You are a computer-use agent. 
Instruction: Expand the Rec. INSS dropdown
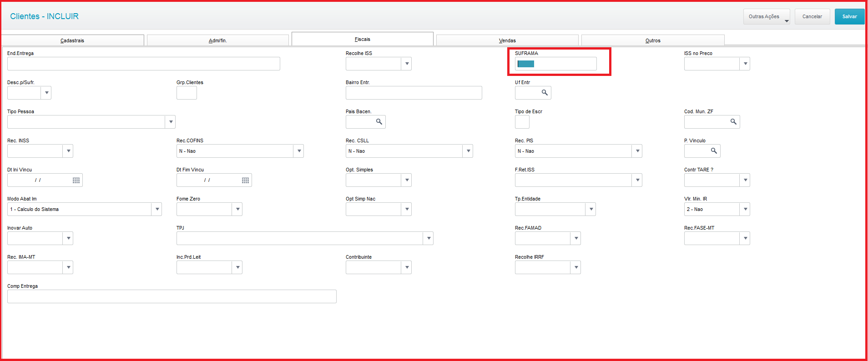(x=68, y=151)
